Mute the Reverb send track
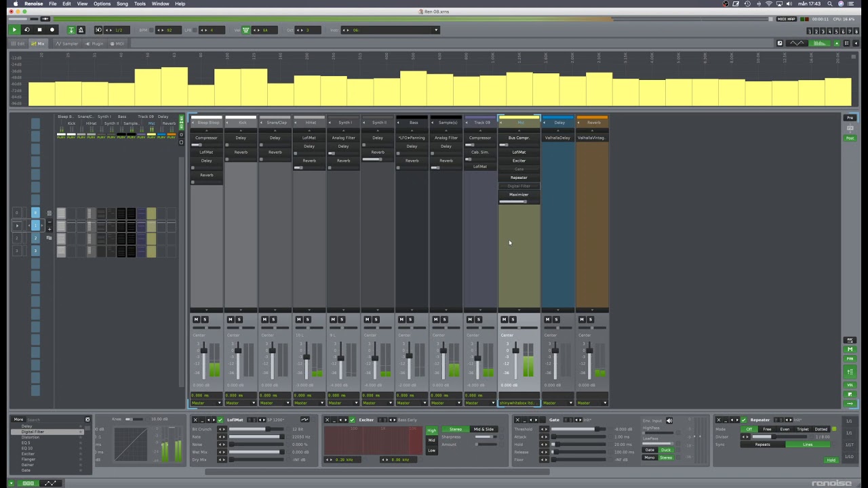The width and height of the screenshot is (868, 488). pyautogui.click(x=582, y=319)
